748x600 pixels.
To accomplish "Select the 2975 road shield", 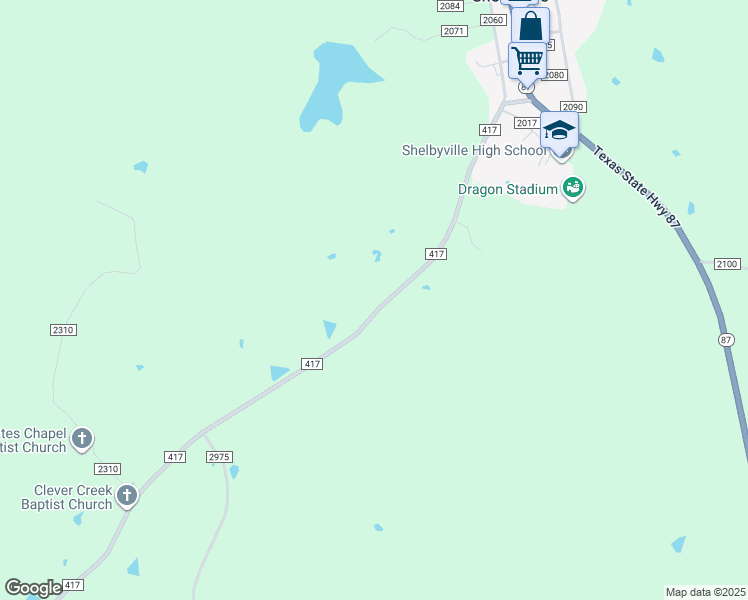I will coord(219,457).
